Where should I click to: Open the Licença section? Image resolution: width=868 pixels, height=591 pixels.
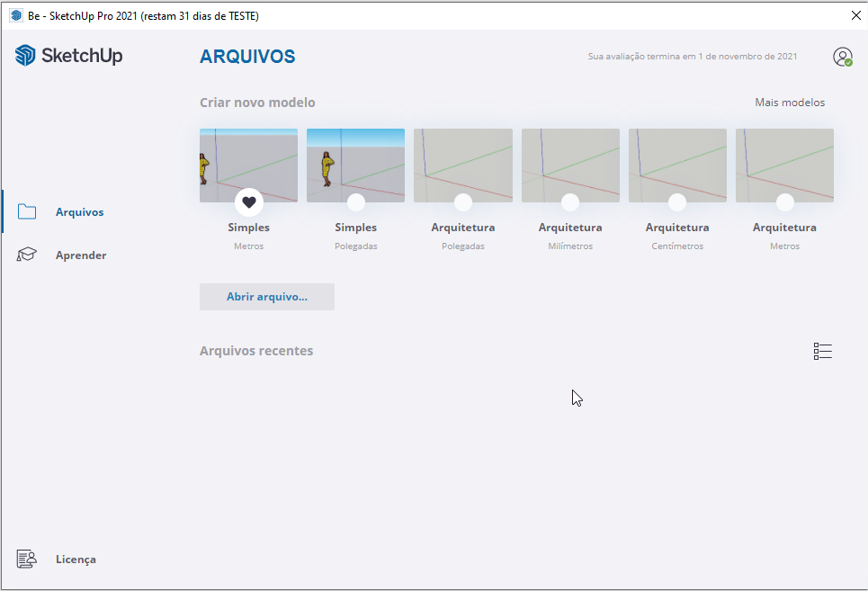click(x=76, y=560)
